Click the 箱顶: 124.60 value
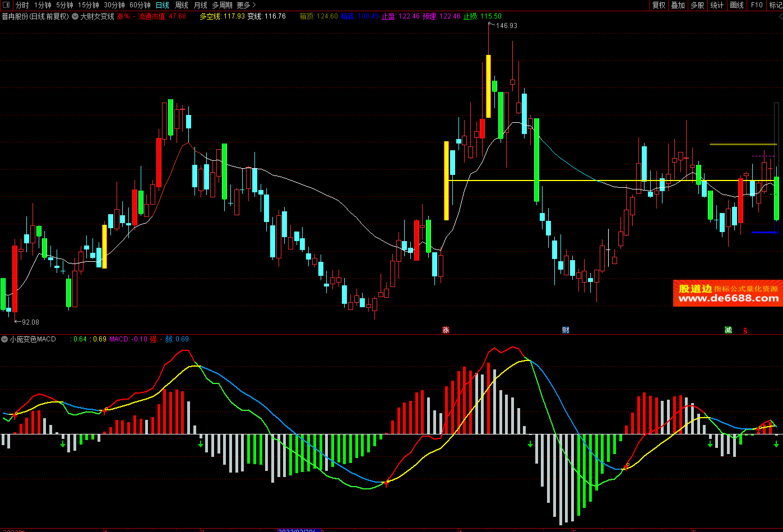The height and width of the screenshot is (532, 783). (318, 16)
